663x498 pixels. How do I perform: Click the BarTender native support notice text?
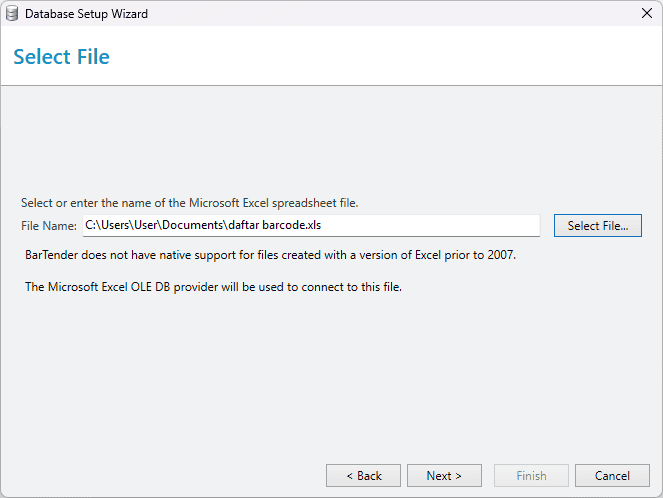point(271,255)
